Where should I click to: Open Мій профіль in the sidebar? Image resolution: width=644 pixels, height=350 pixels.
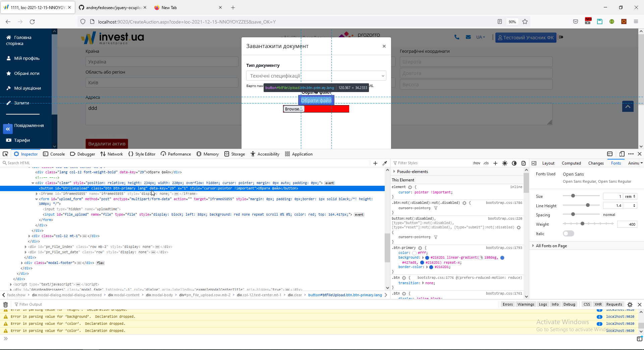26,58
